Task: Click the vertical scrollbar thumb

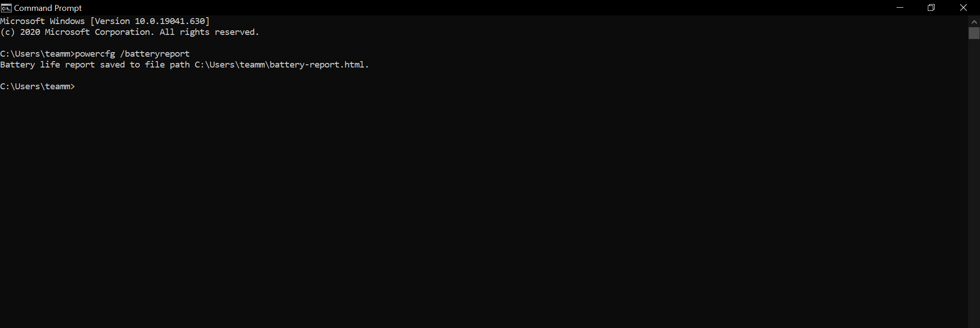Action: [974, 33]
